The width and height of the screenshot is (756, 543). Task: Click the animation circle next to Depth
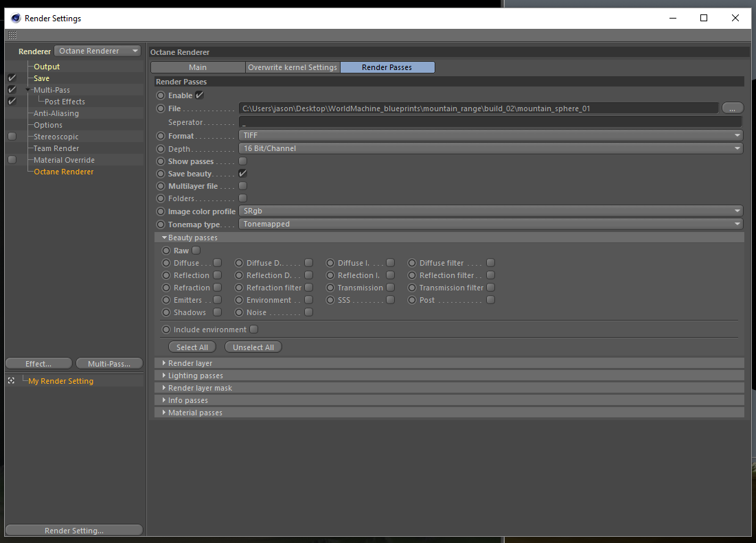coord(161,149)
